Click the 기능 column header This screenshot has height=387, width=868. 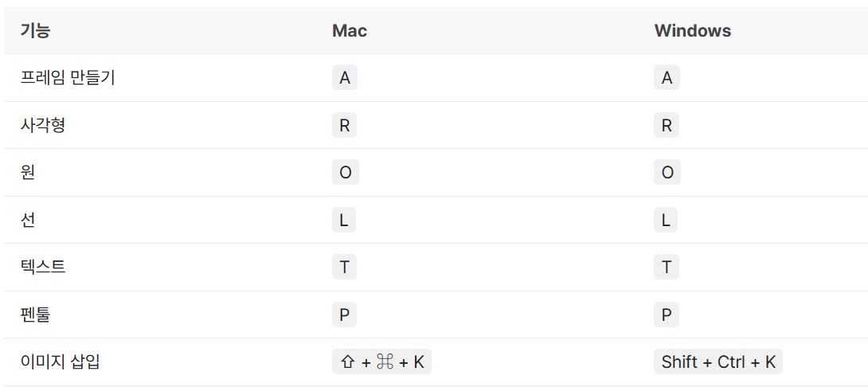pos(35,30)
